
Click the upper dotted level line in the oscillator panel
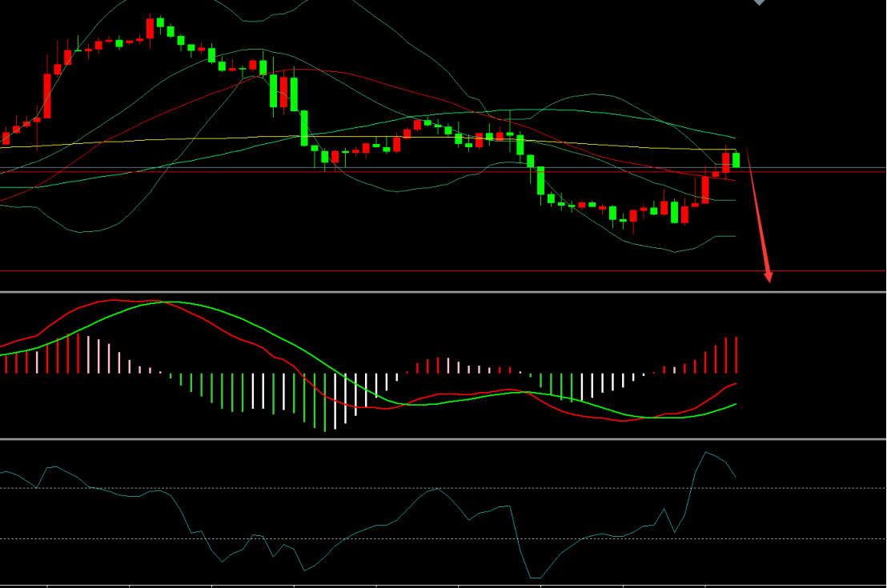coord(443,488)
